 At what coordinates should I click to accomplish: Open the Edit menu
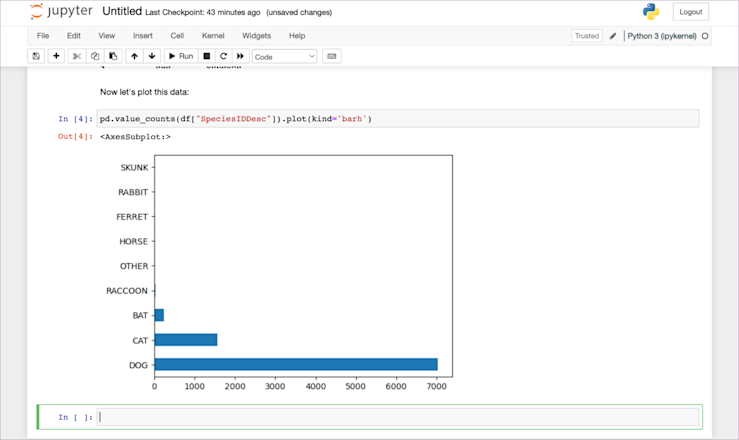pyautogui.click(x=74, y=36)
